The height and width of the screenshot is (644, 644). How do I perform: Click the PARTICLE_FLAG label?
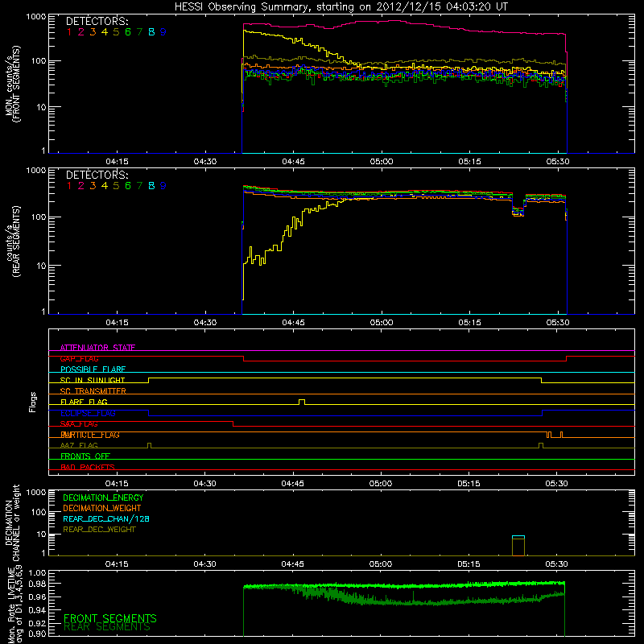[90, 435]
